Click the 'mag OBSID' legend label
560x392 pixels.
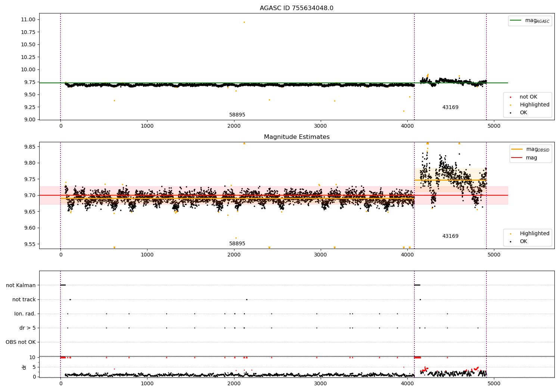point(538,150)
